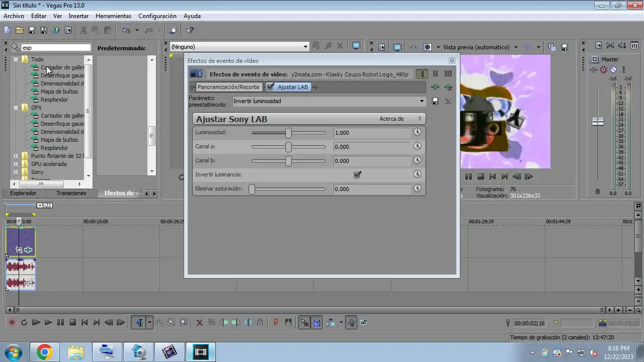Open the Parámetro preestablecido dropdown
This screenshot has height=362, width=644.
pyautogui.click(x=422, y=101)
